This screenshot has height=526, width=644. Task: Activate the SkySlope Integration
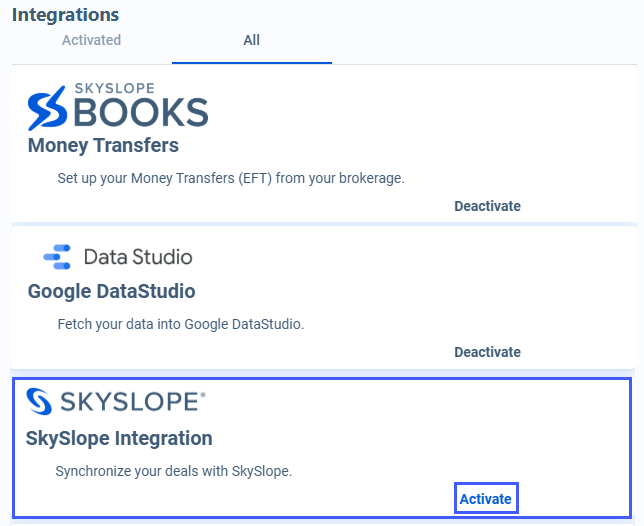click(x=486, y=499)
